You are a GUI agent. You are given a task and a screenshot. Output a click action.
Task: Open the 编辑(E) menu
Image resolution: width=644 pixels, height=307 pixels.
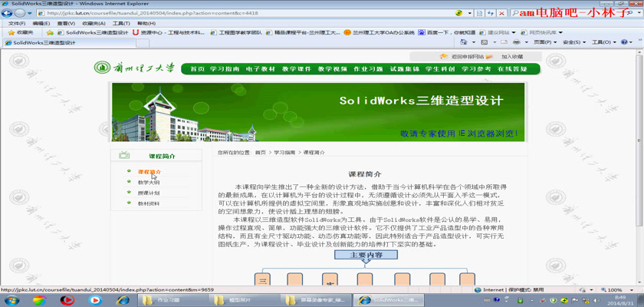tap(41, 23)
